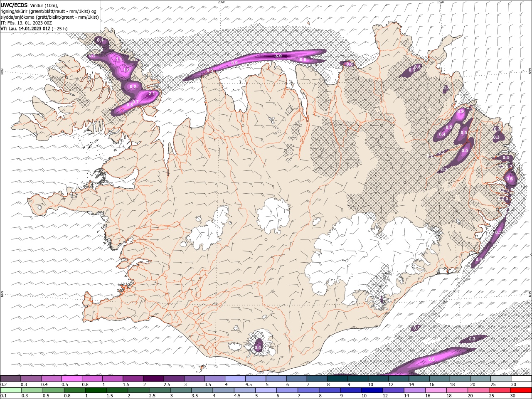This screenshot has width=532, height=399.
Task: Pick the 14 gray-teal swatch in upper legend
Action: click(419, 379)
